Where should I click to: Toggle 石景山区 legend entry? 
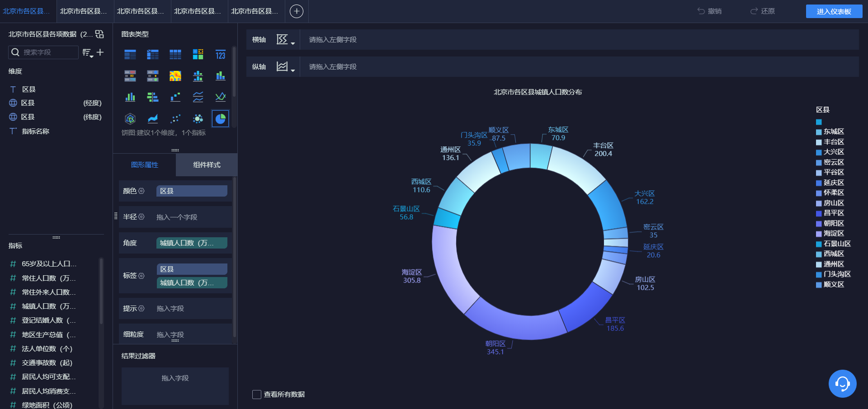point(834,244)
